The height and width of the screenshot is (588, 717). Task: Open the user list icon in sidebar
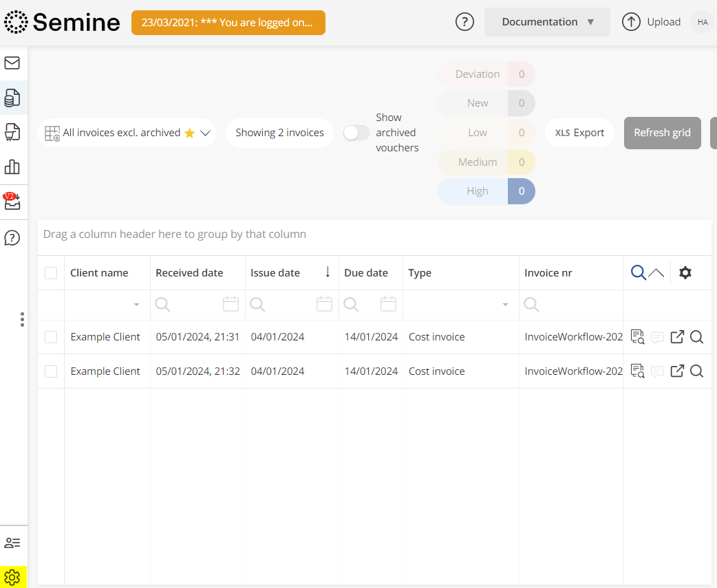12,543
